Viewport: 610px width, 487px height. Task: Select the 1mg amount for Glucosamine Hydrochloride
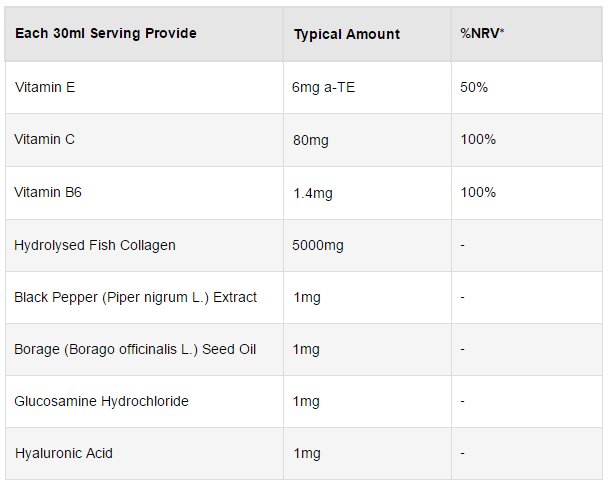306,401
